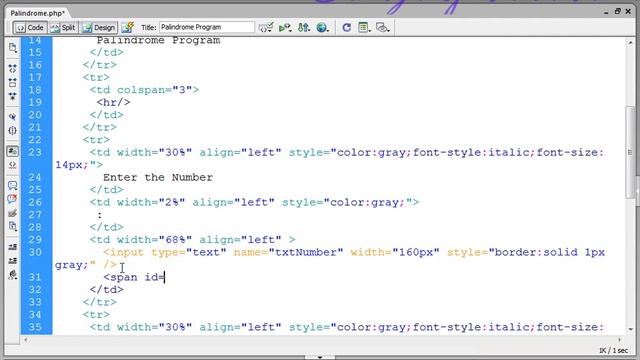Image resolution: width=640 pixels, height=360 pixels.
Task: Select parent tag icon
Action: click(x=13, y=117)
